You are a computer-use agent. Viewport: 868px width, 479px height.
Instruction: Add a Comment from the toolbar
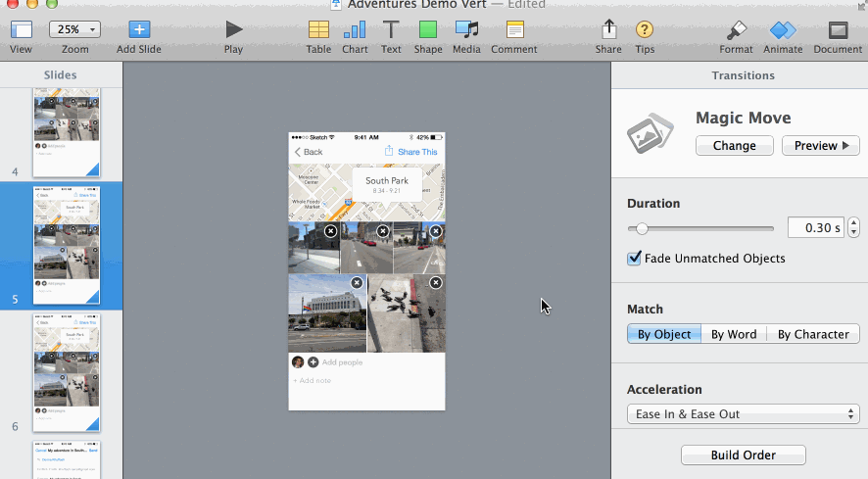514,30
